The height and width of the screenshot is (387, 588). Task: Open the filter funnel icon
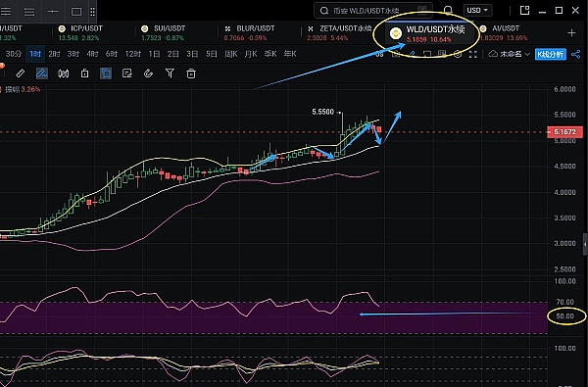tap(170, 73)
